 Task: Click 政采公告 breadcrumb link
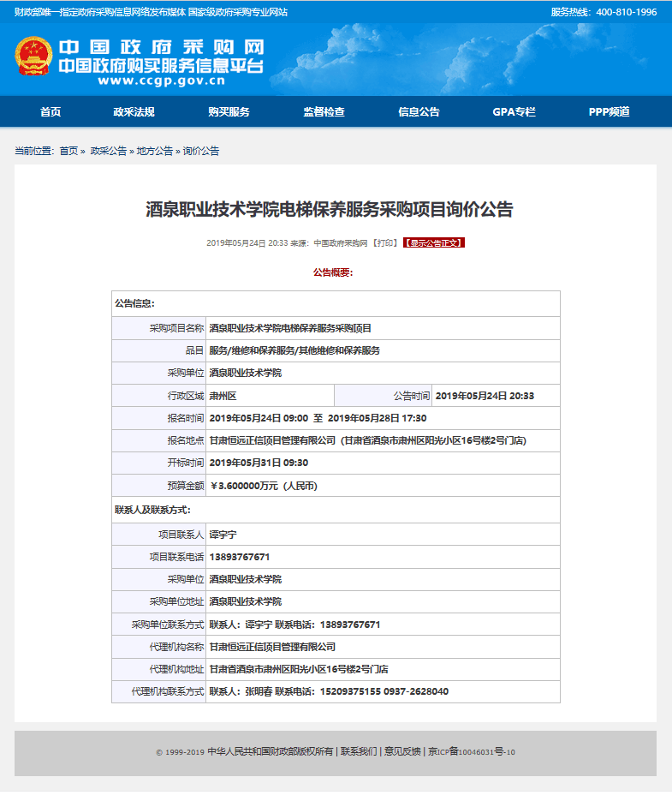click(x=109, y=151)
